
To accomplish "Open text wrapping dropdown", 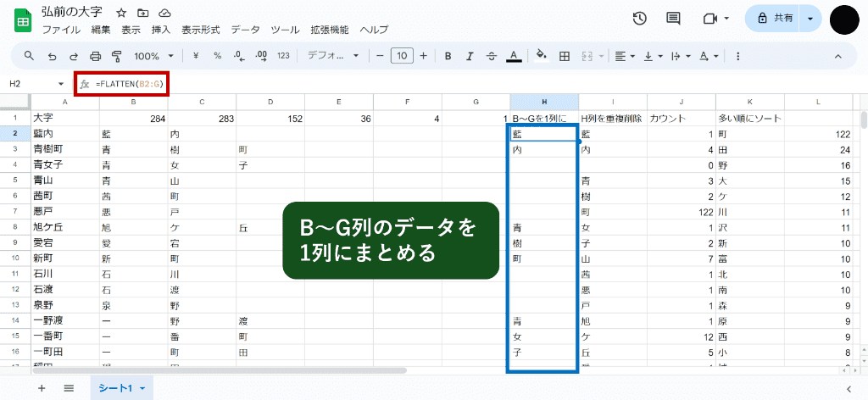I will pos(681,56).
